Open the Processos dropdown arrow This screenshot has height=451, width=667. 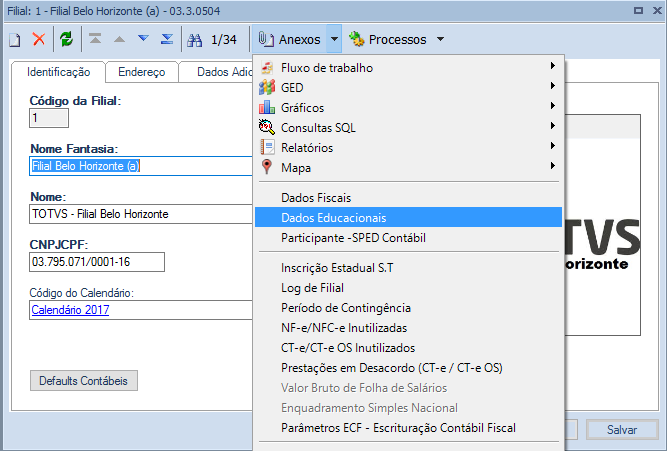click(x=441, y=39)
